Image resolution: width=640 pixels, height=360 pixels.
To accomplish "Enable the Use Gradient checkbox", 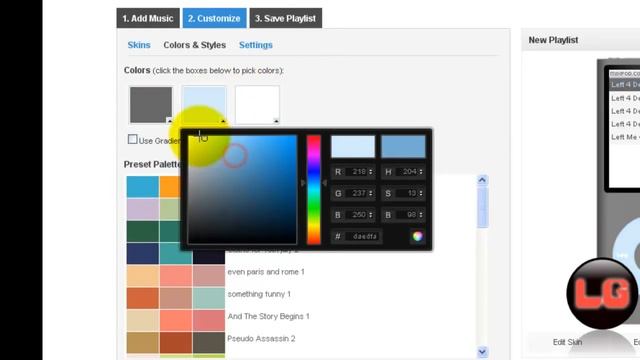I will tap(132, 139).
